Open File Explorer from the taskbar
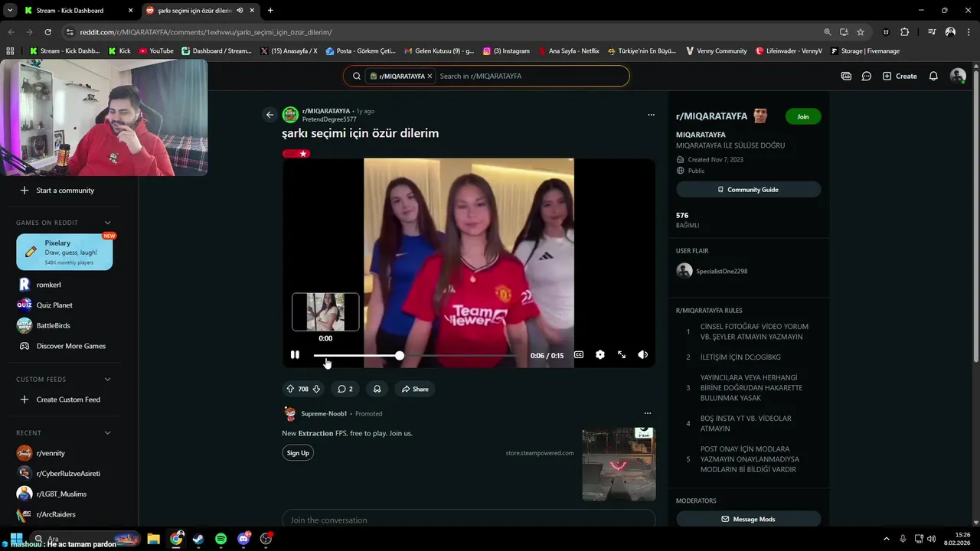 coord(153,539)
